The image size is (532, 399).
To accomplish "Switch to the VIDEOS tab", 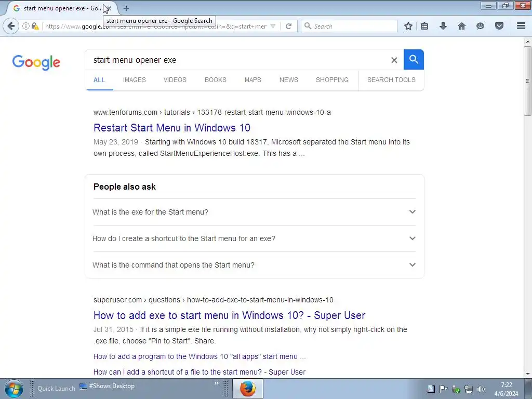I will click(x=175, y=80).
